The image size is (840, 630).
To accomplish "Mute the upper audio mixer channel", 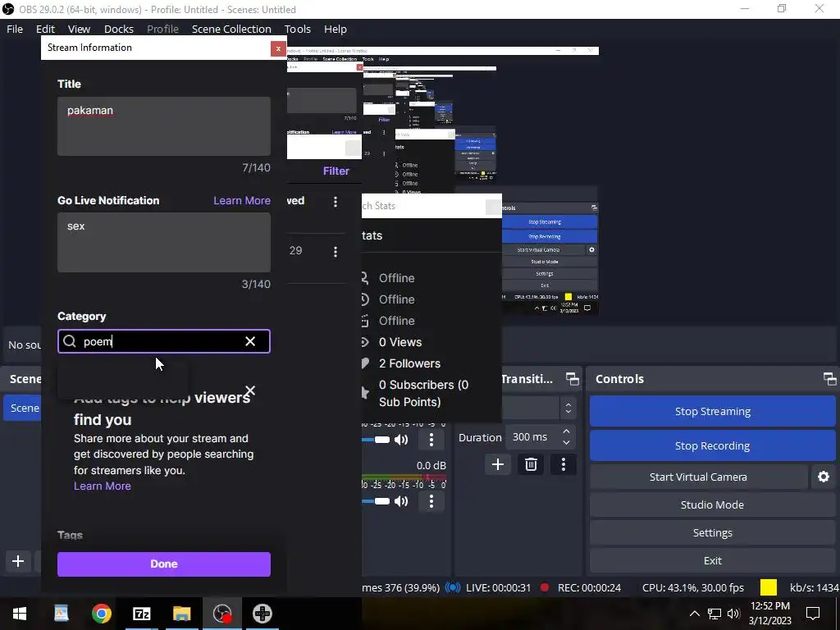I will (x=401, y=440).
